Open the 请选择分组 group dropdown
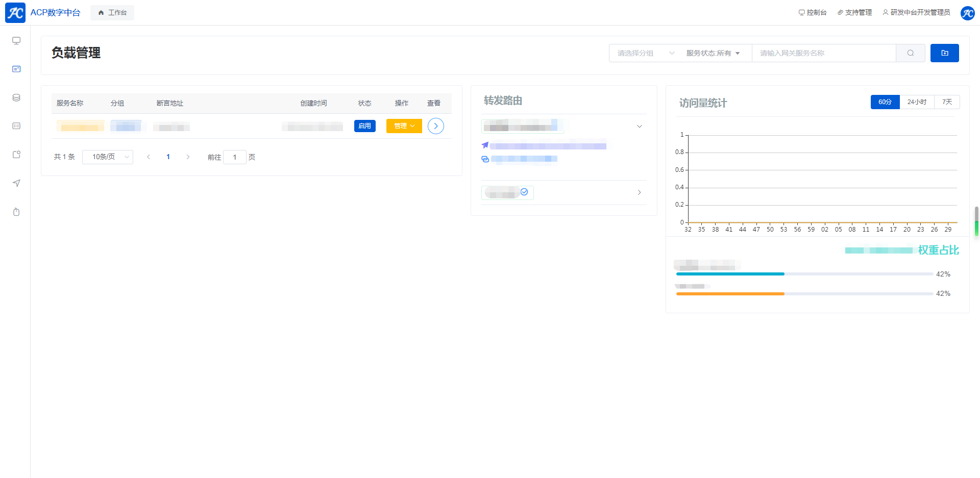The image size is (980, 478). (x=645, y=53)
